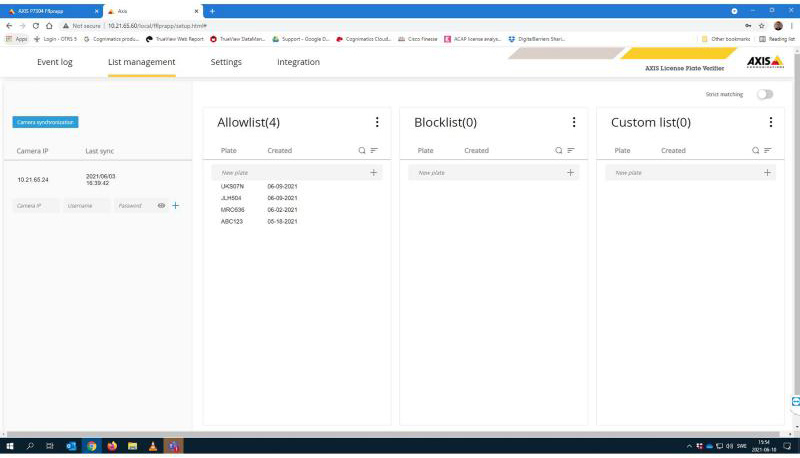Switch to the Event log tab
The image size is (800, 458).
point(55,62)
